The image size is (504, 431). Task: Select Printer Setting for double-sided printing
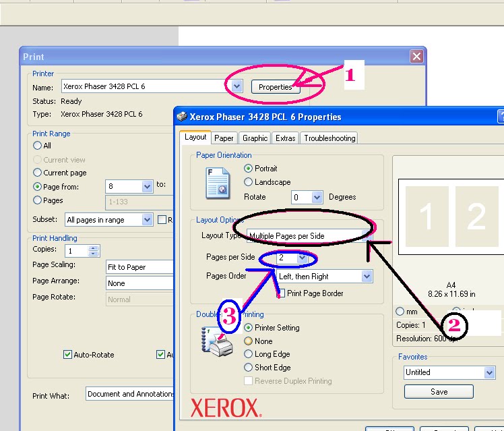248,327
